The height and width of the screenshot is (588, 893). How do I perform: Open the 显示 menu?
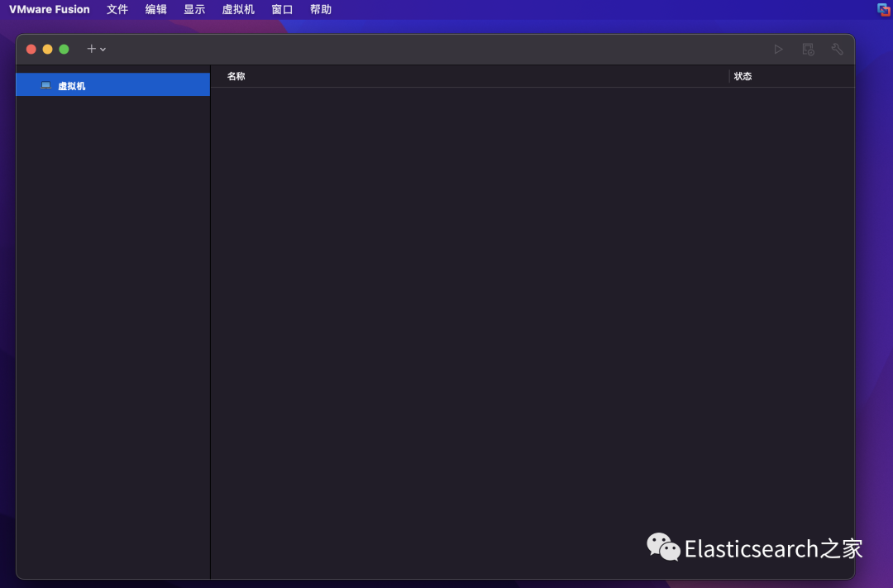click(x=194, y=10)
